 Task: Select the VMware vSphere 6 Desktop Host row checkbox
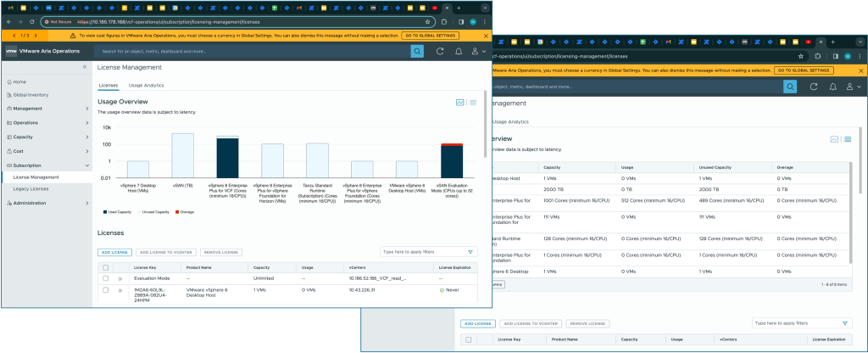[106, 290]
